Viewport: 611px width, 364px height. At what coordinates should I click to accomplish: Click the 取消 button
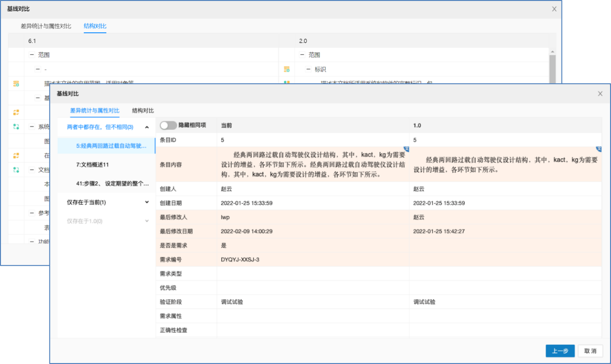pyautogui.click(x=590, y=351)
